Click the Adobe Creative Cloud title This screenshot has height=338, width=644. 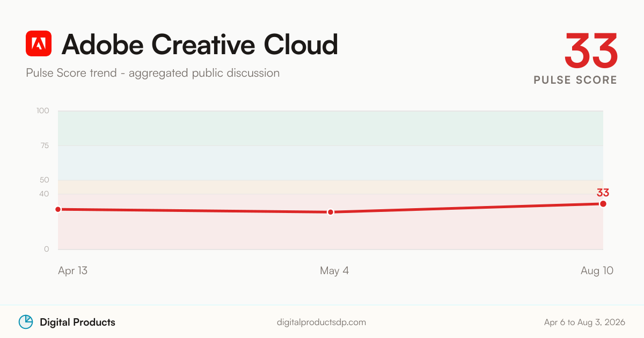tap(200, 44)
